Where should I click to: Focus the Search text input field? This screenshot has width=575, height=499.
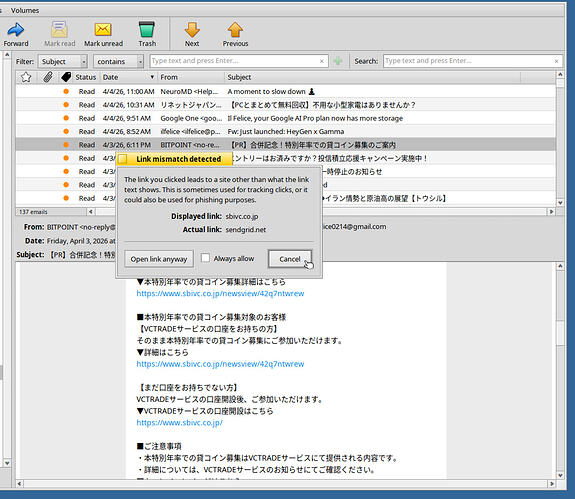click(469, 61)
